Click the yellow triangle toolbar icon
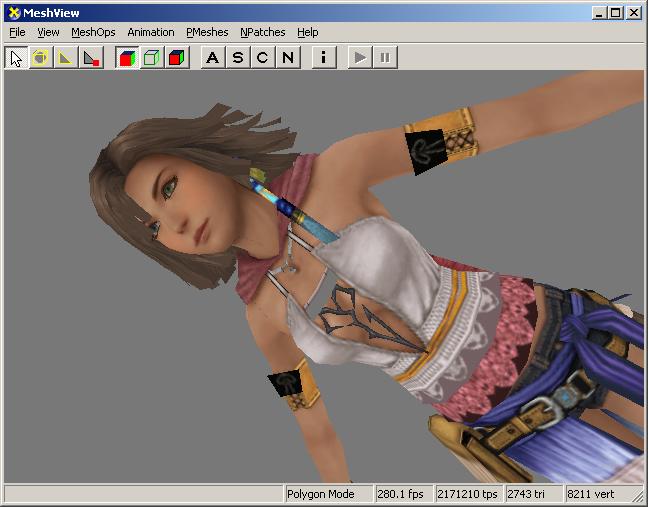 click(x=66, y=57)
